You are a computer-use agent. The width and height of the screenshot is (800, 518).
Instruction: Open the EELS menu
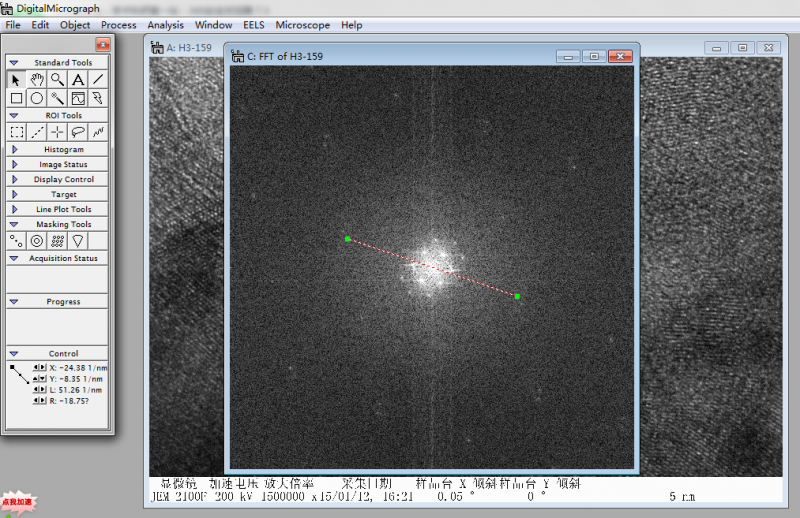[x=254, y=25]
